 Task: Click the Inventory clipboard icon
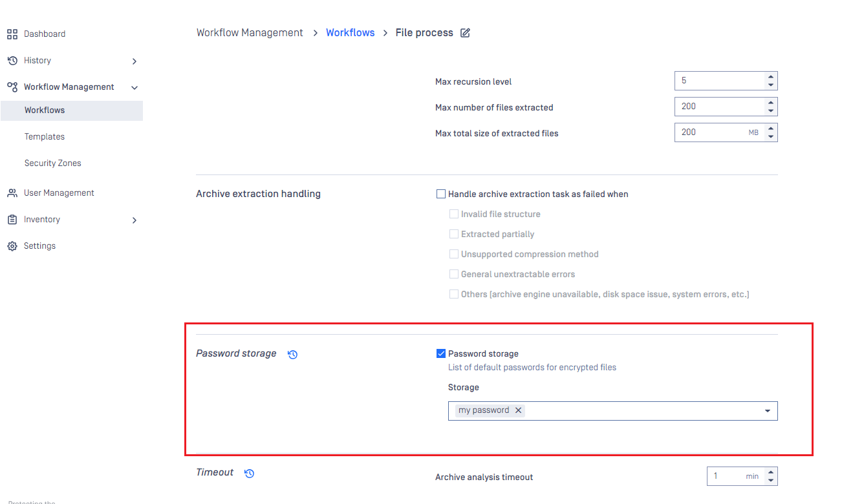point(12,220)
